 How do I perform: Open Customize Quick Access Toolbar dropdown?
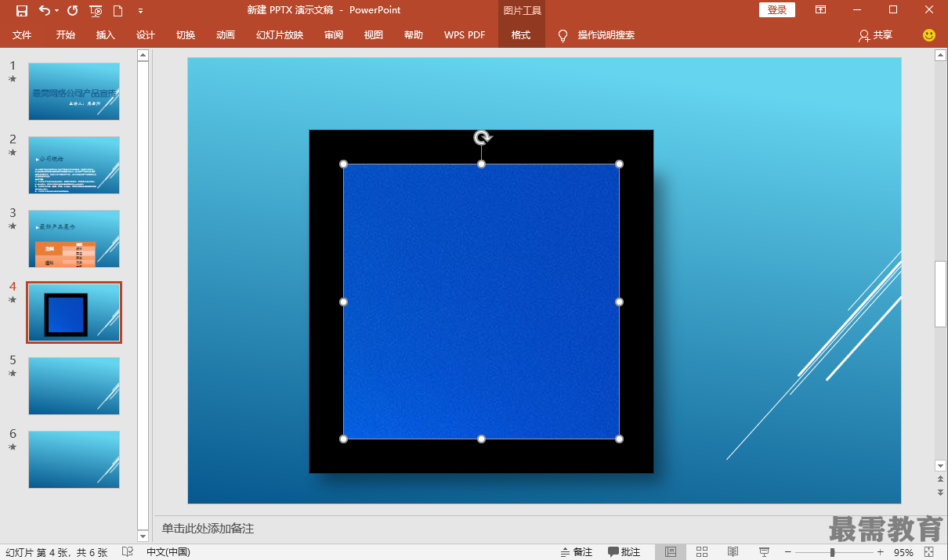(x=140, y=11)
